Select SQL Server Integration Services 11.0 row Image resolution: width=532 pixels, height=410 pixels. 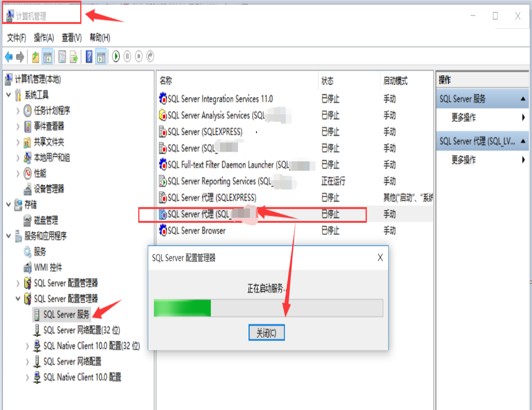[295, 99]
